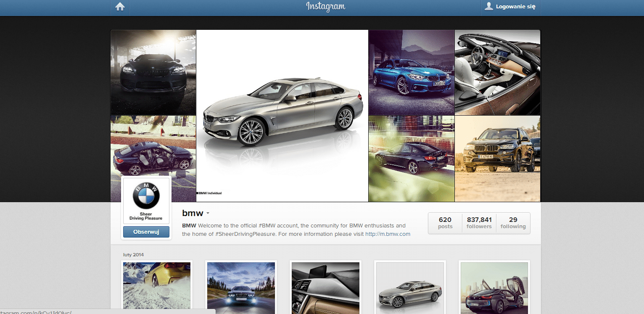Viewport: 644px width, 314px height.
Task: Expand the dropdown arrow beside bmw username
Action: click(208, 214)
